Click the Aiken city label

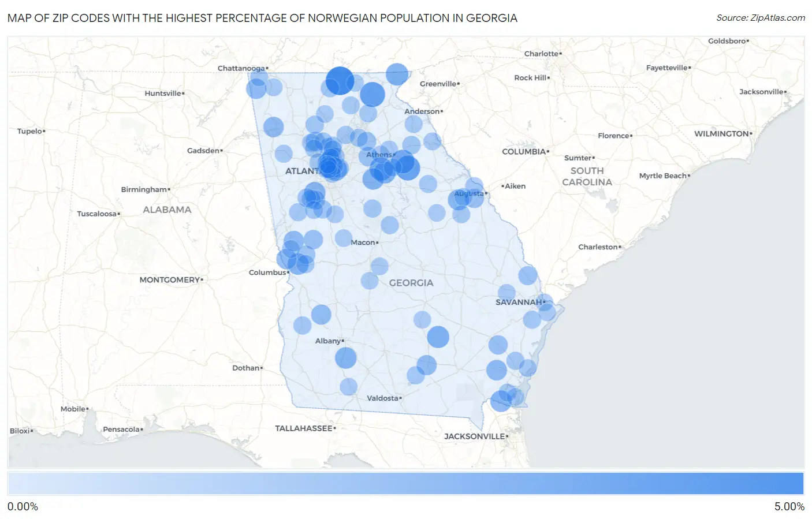click(515, 186)
